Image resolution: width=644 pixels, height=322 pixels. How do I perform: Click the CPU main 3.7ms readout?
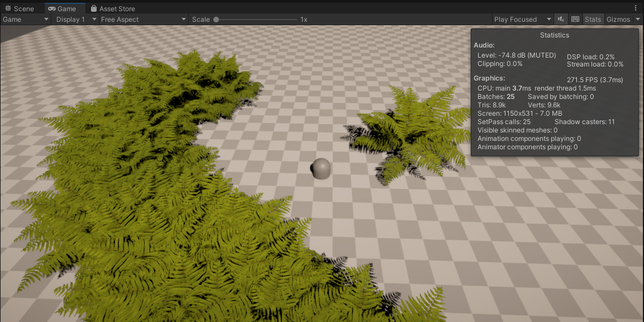tap(504, 88)
